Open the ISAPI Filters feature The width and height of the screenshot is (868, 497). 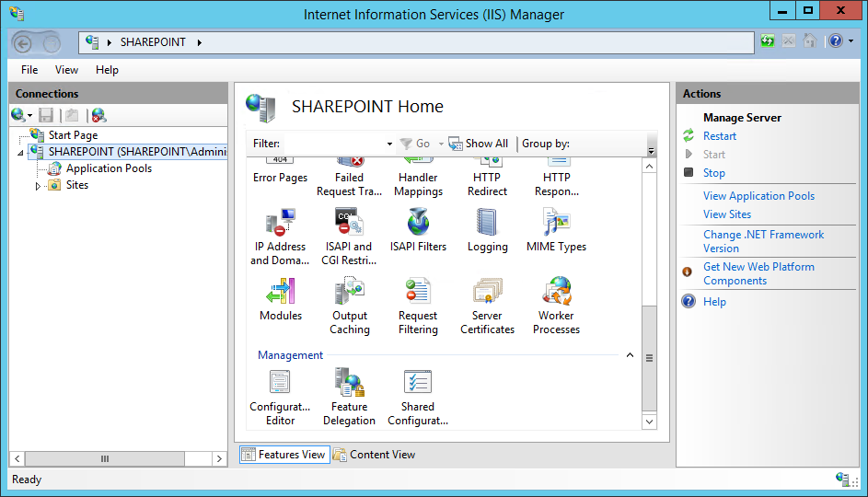coord(418,230)
